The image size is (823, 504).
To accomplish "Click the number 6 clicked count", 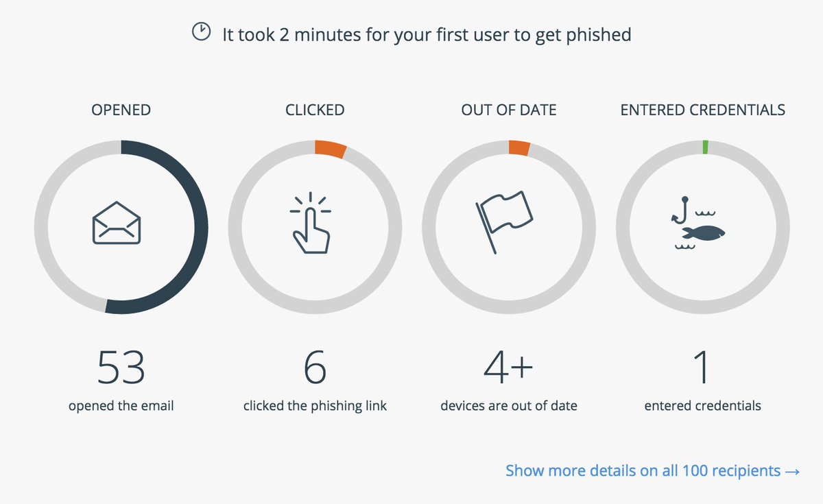I will 315,368.
